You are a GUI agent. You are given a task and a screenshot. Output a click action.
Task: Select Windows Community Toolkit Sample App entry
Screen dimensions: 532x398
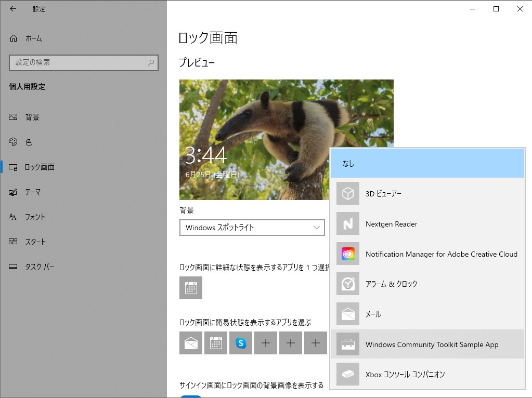pyautogui.click(x=427, y=344)
